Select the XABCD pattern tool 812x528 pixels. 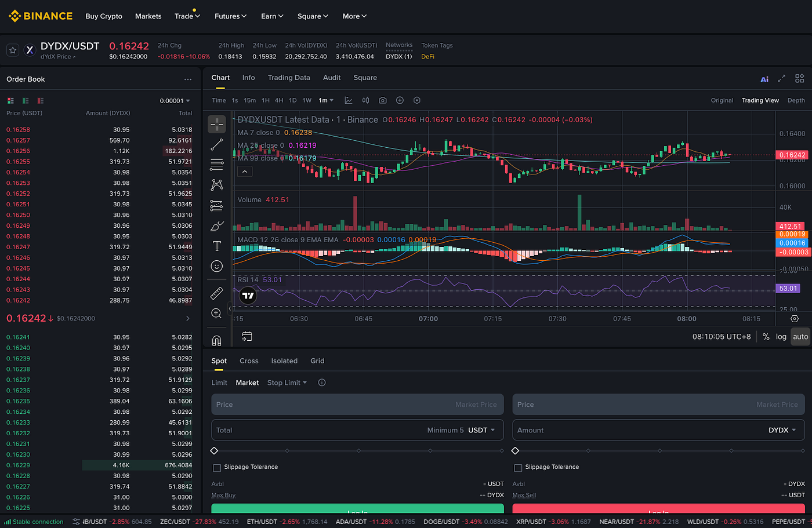pyautogui.click(x=217, y=185)
